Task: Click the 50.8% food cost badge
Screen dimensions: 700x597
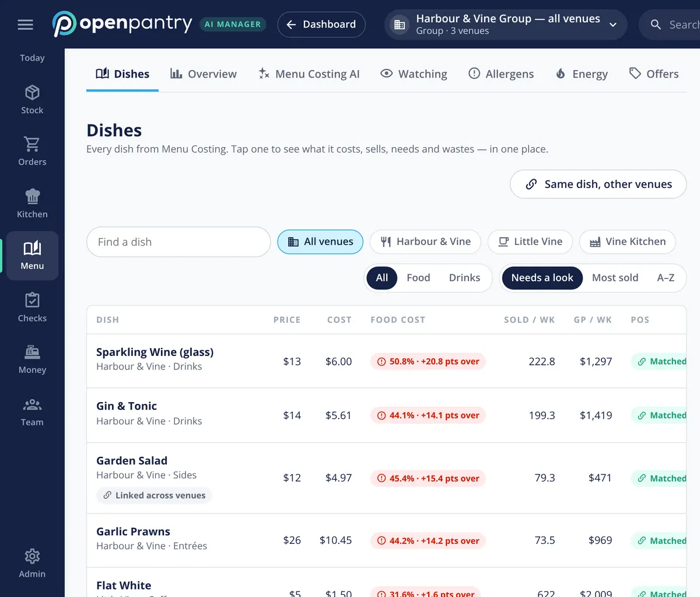Action: coord(428,361)
